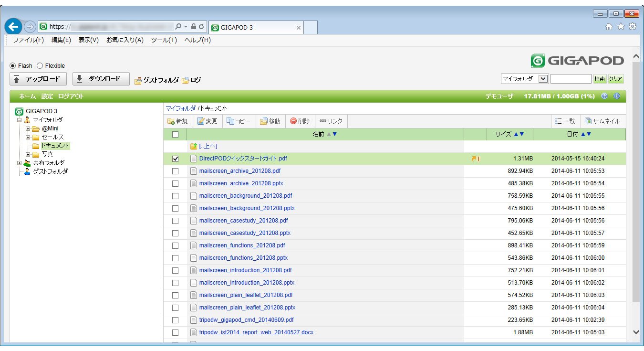Uncheck DirectPODクイックスタートガイド.pdf checkbox
644x351 pixels.
coord(175,159)
